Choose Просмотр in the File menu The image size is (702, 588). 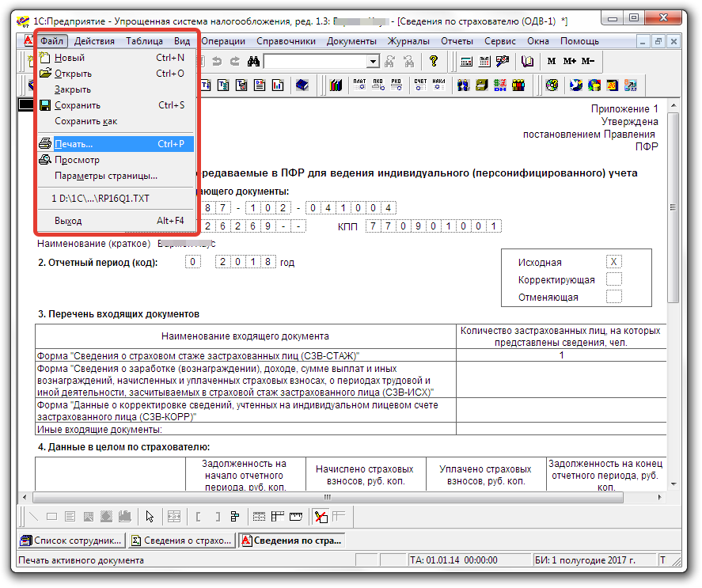point(116,160)
